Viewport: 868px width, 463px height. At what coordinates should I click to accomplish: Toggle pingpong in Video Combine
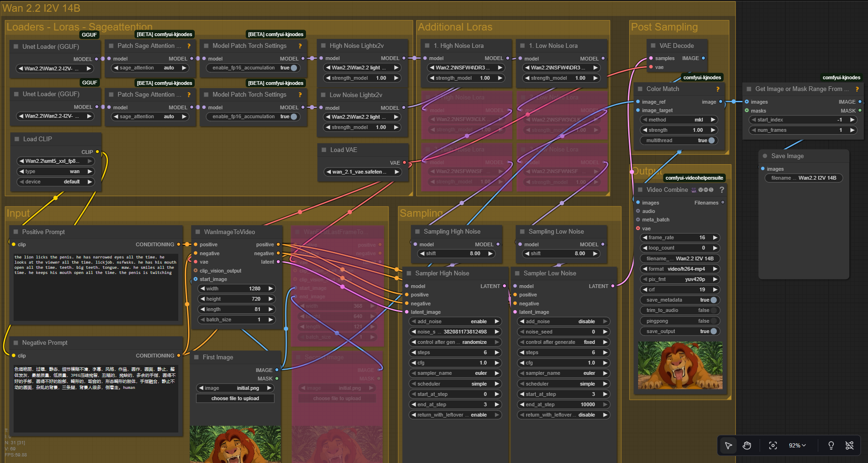713,321
